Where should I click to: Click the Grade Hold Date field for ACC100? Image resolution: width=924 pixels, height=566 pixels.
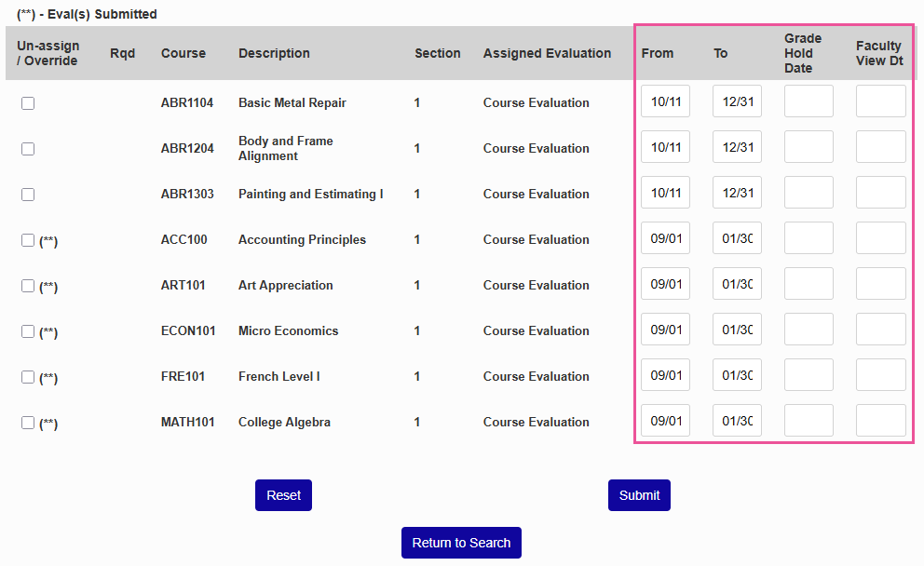tap(808, 237)
